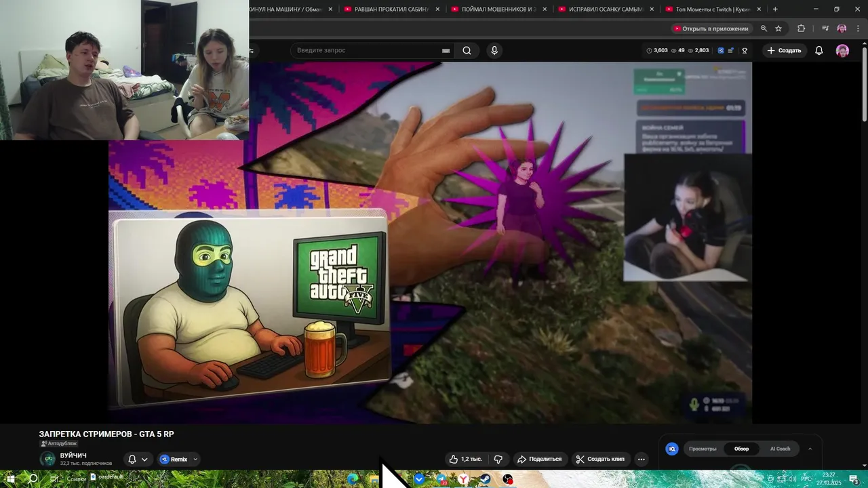Open Microsoft Edge from the taskbar
Image resolution: width=868 pixels, height=488 pixels.
coord(352,479)
